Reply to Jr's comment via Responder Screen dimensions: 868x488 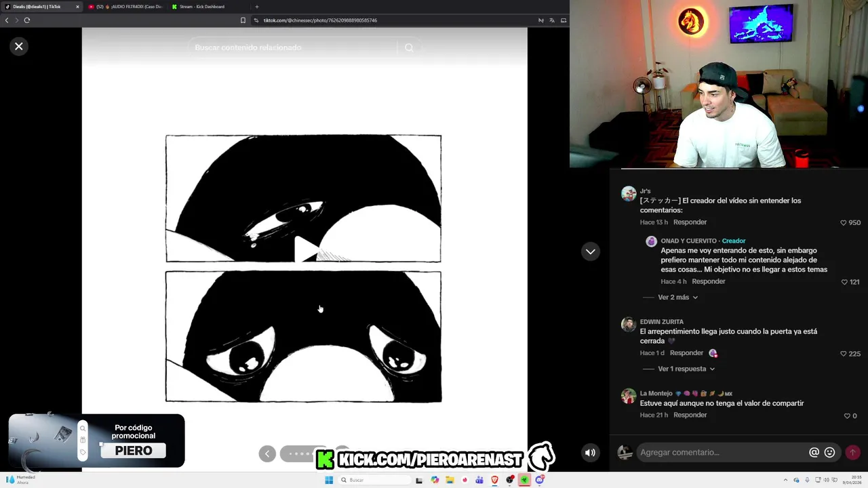coord(690,222)
